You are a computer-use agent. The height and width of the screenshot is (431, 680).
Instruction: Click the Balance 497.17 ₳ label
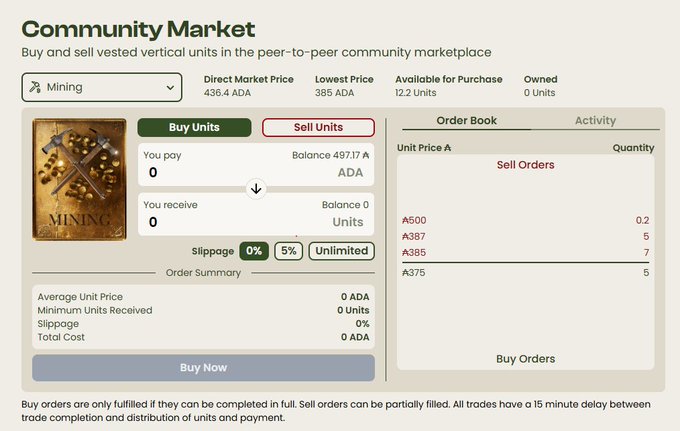(330, 155)
